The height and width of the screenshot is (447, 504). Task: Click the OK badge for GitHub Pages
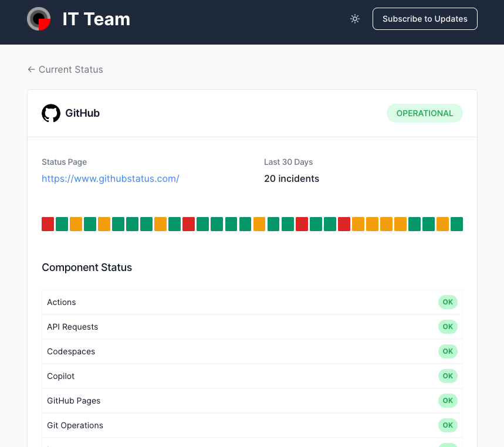448,401
